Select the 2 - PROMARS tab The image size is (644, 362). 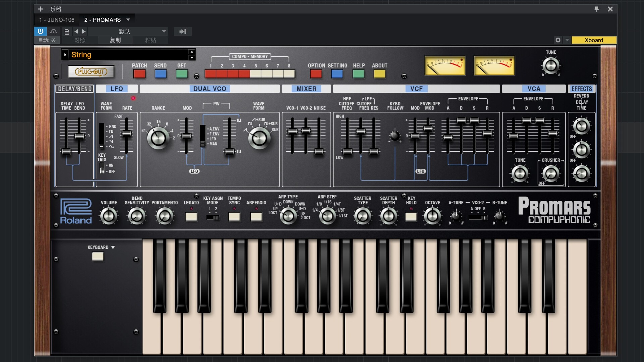102,20
